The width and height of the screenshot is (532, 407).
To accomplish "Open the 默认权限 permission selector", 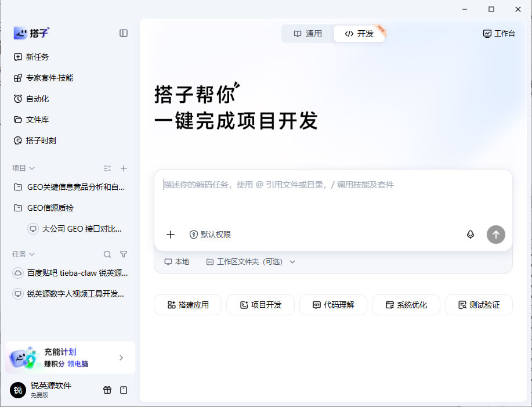I will click(x=211, y=235).
